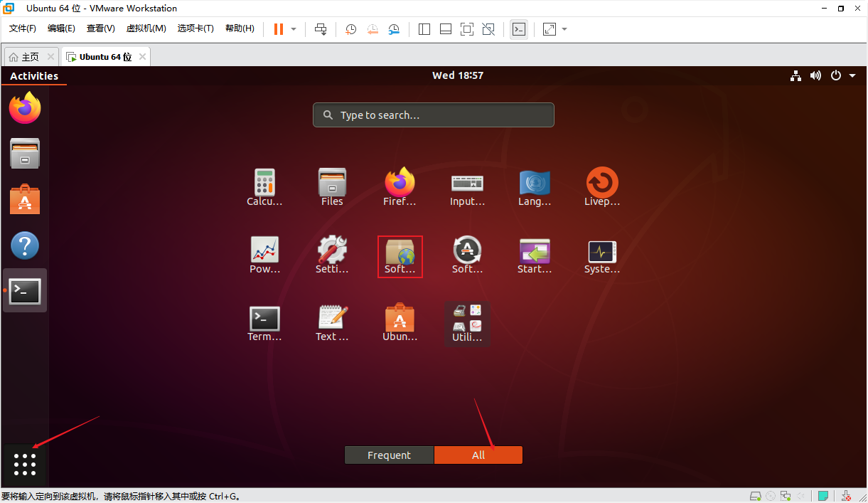Open the Ubuntu system menu arrow
The width and height of the screenshot is (868, 503).
click(x=852, y=75)
